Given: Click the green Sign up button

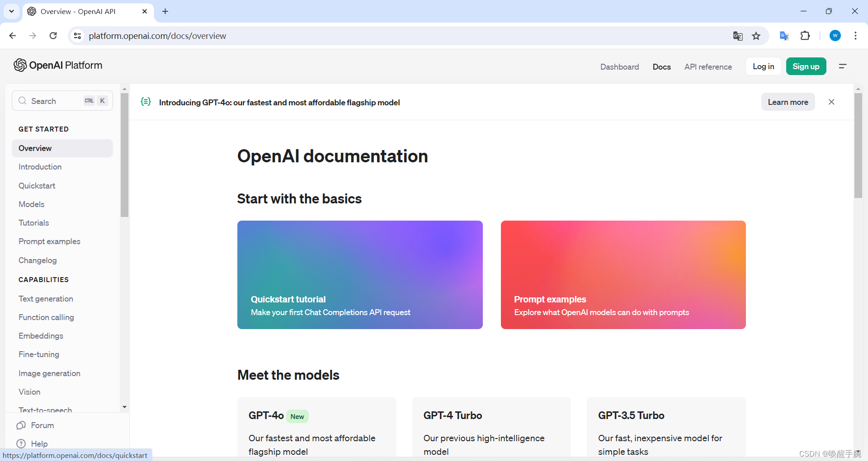Looking at the screenshot, I should (x=806, y=66).
